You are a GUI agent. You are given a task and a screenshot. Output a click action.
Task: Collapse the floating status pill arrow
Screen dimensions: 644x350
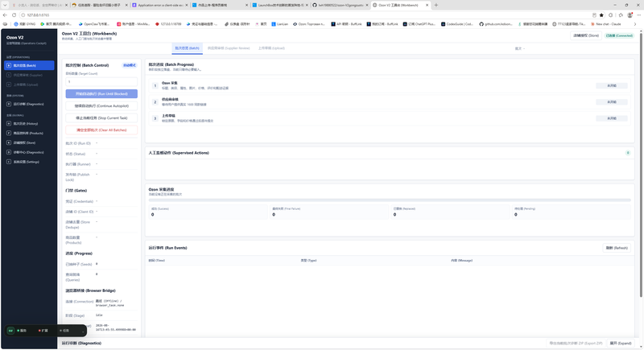(x=83, y=331)
